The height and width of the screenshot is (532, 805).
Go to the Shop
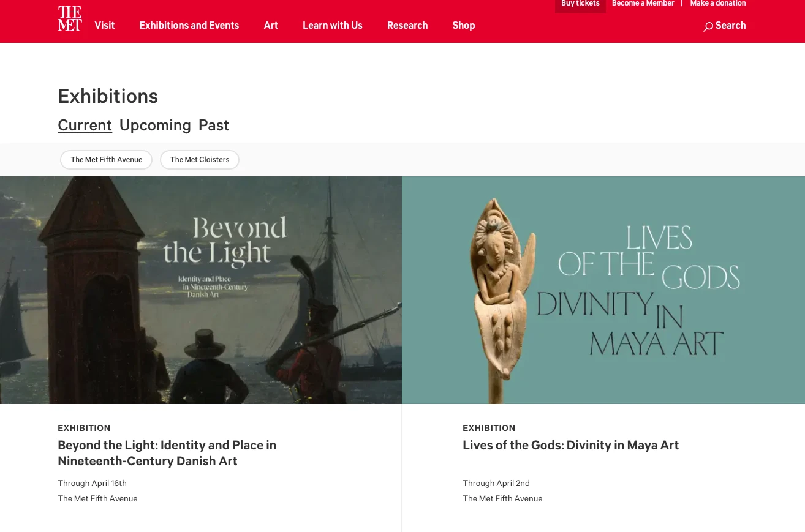click(464, 26)
